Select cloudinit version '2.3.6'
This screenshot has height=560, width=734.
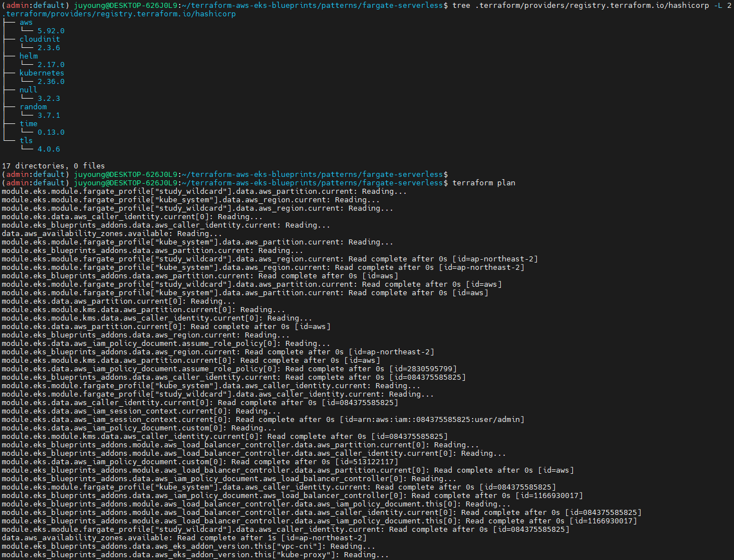pyautogui.click(x=49, y=48)
